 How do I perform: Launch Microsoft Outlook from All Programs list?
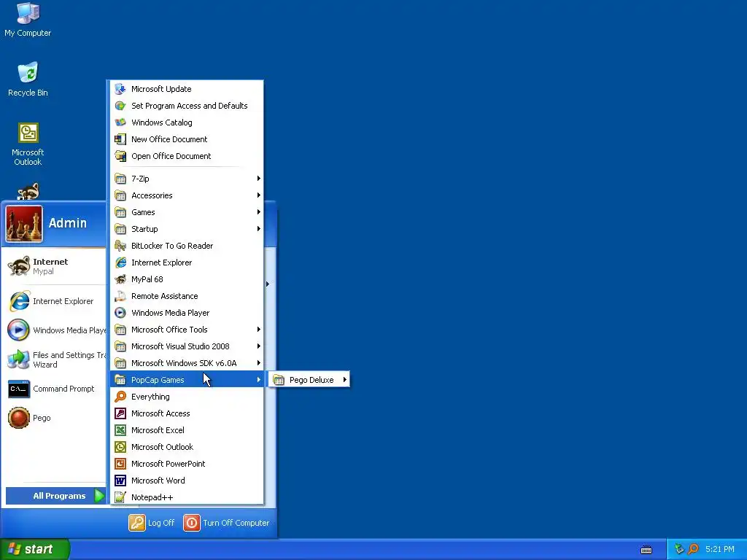186,447
